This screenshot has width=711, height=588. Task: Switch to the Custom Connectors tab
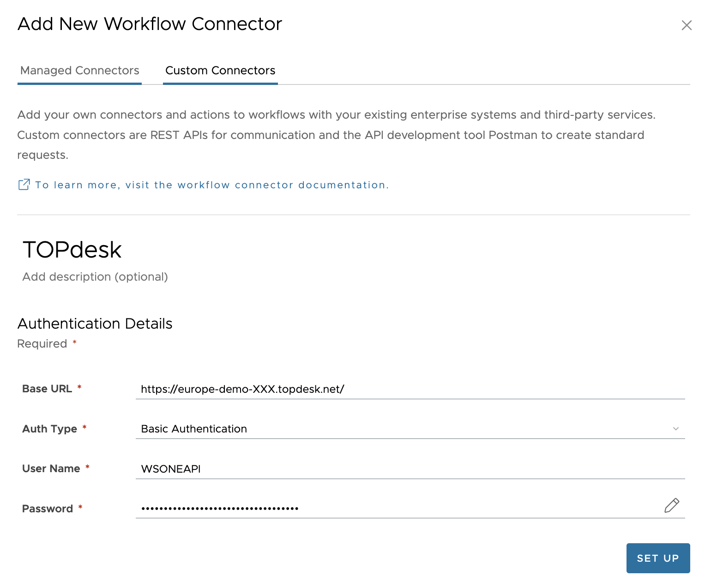click(x=220, y=70)
